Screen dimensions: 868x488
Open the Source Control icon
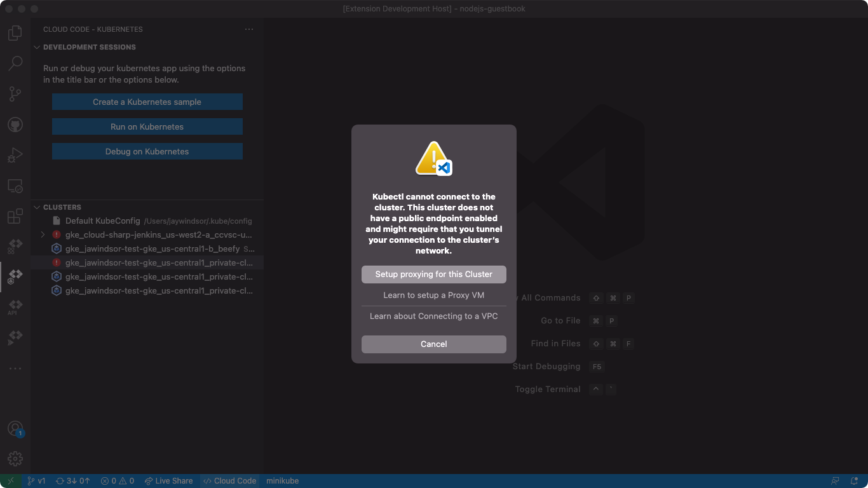tap(15, 94)
